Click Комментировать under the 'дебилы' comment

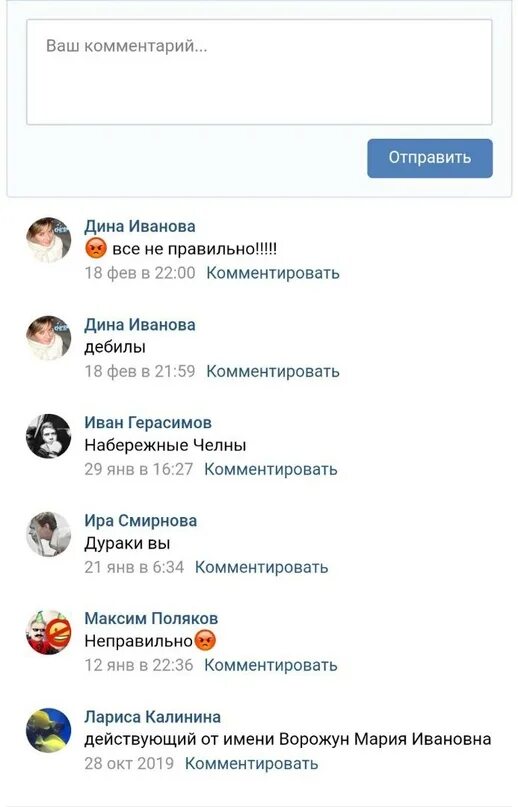pyautogui.click(x=273, y=371)
